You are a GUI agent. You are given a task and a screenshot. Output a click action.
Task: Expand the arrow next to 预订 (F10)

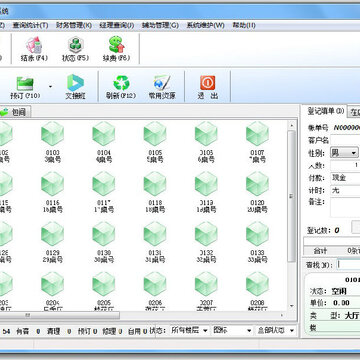(50, 87)
